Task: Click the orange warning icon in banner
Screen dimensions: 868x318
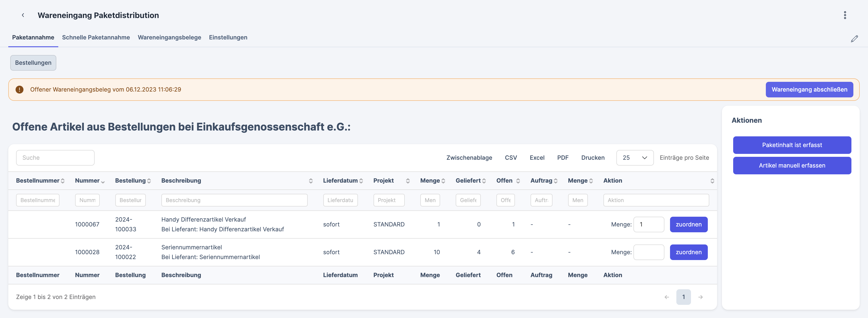Action: tap(20, 90)
